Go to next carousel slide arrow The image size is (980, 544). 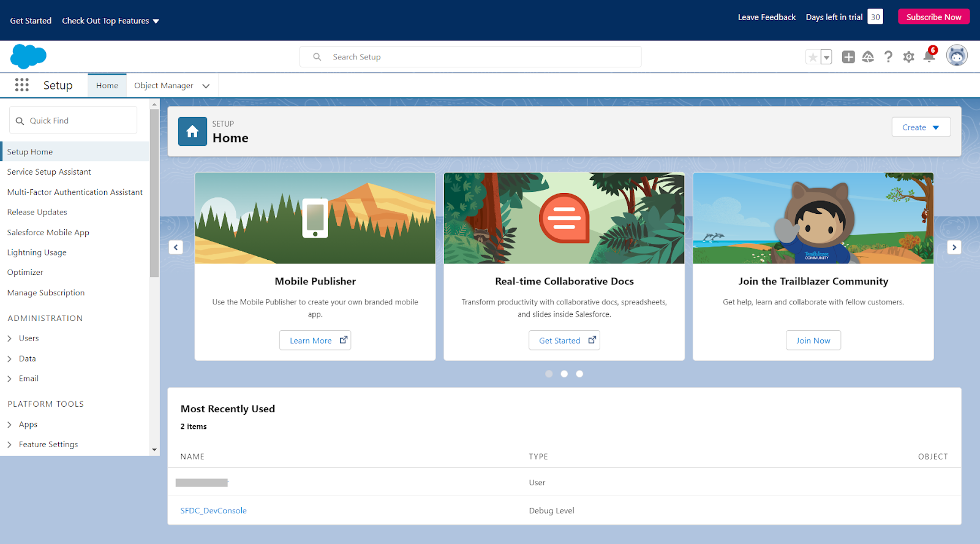pos(954,247)
